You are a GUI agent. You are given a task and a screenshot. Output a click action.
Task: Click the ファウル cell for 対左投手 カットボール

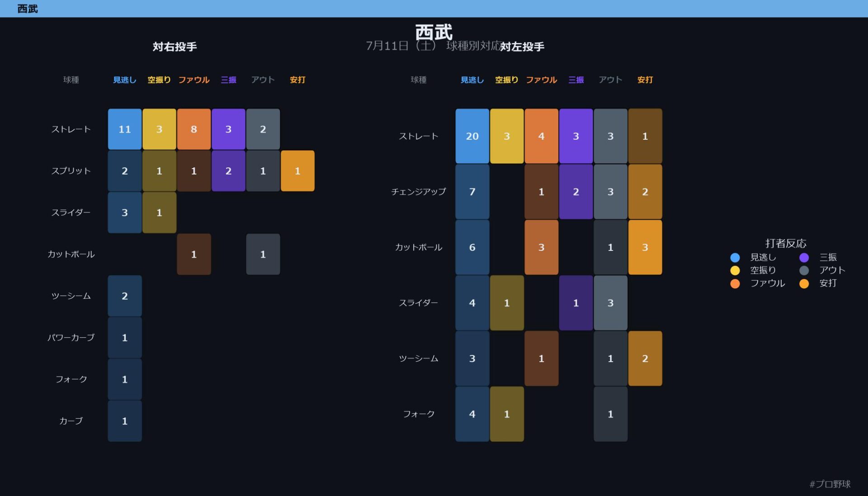[x=542, y=247]
